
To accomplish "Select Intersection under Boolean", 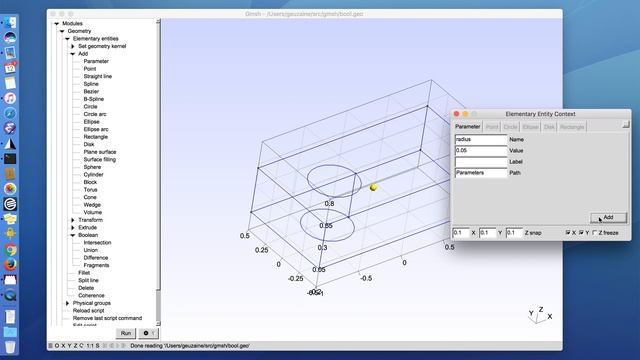I will pyautogui.click(x=97, y=242).
